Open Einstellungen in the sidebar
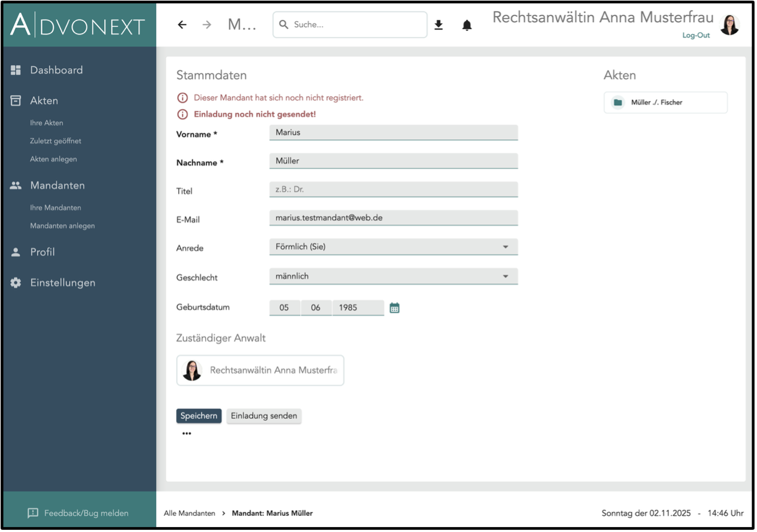Screen dimensions: 757x532 [x=63, y=283]
